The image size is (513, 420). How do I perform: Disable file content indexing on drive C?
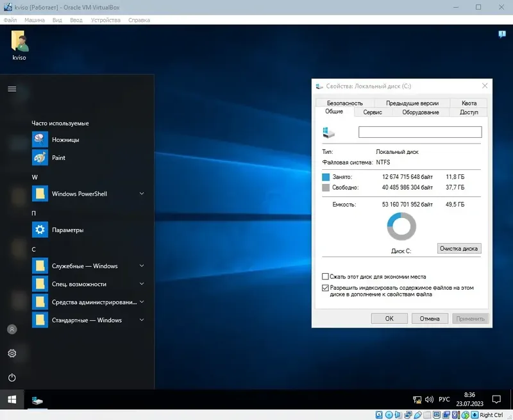325,288
